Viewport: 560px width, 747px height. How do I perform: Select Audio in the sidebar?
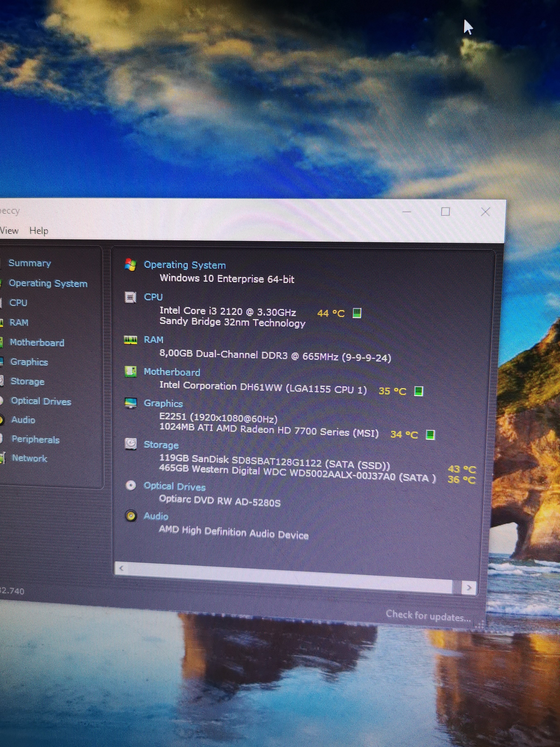click(23, 420)
